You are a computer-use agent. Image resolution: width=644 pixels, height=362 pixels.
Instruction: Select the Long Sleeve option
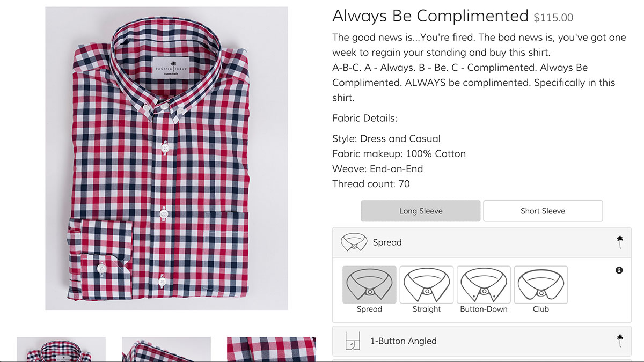[421, 211]
